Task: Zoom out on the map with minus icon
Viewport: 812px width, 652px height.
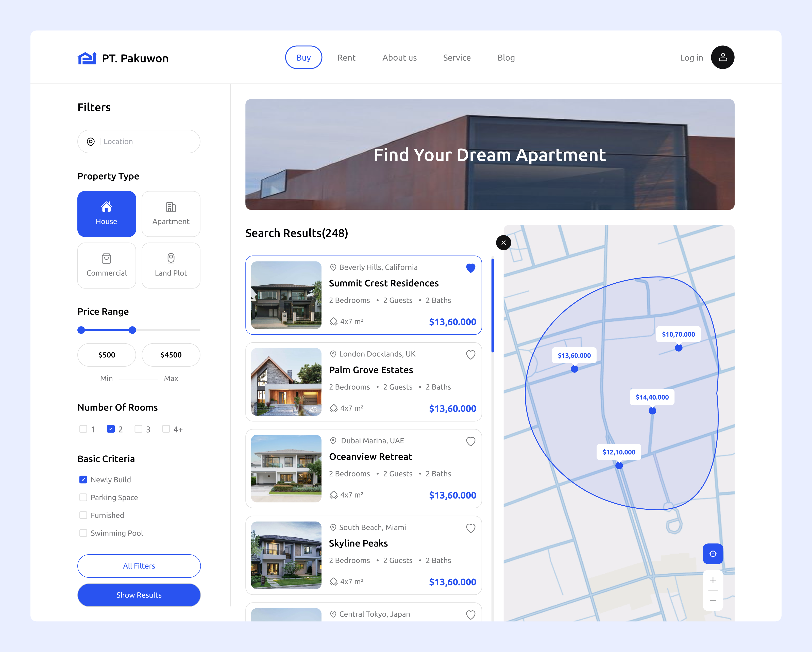Action: [713, 600]
